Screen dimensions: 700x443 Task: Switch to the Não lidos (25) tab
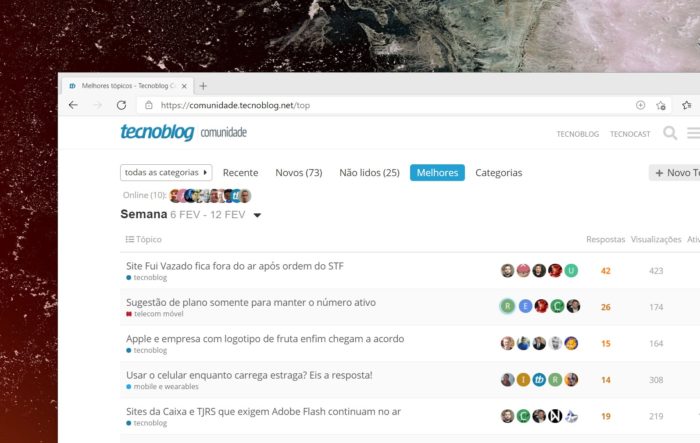(369, 173)
